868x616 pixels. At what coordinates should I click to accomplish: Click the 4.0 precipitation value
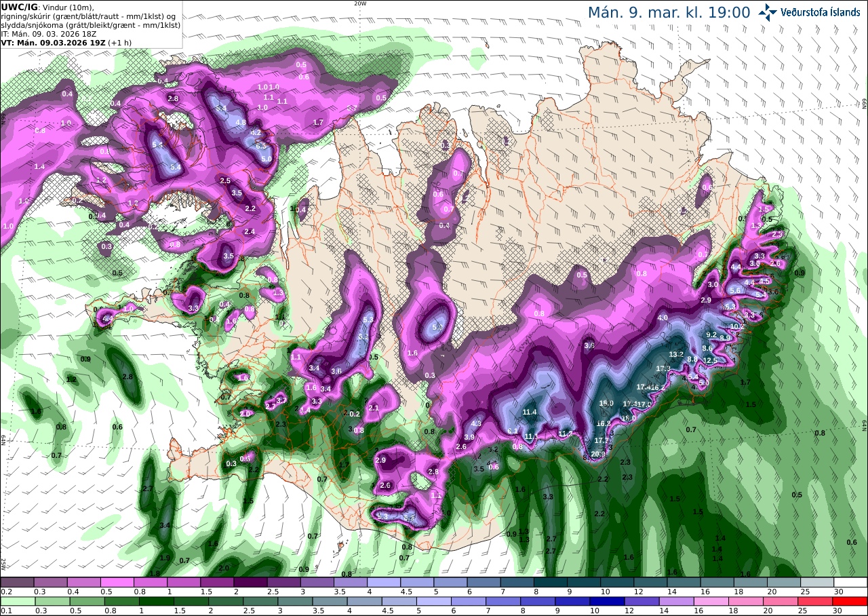point(663,317)
